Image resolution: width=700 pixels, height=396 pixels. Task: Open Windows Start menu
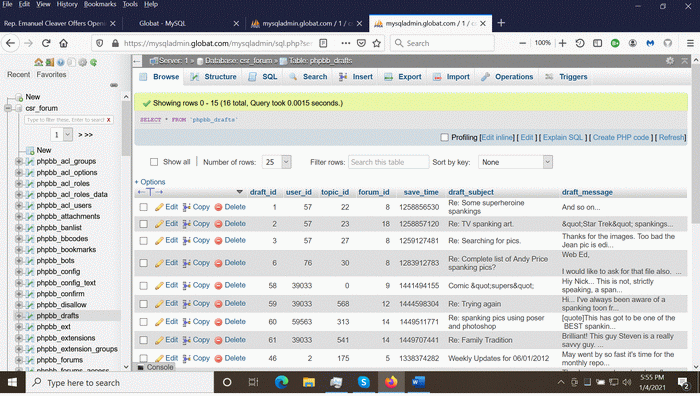[12, 383]
